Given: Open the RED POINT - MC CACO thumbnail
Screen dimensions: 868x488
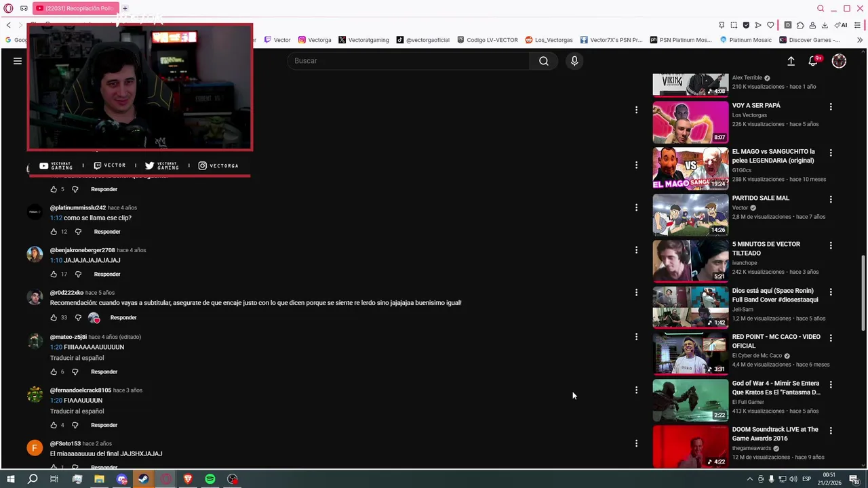Looking at the screenshot, I should pos(690,353).
